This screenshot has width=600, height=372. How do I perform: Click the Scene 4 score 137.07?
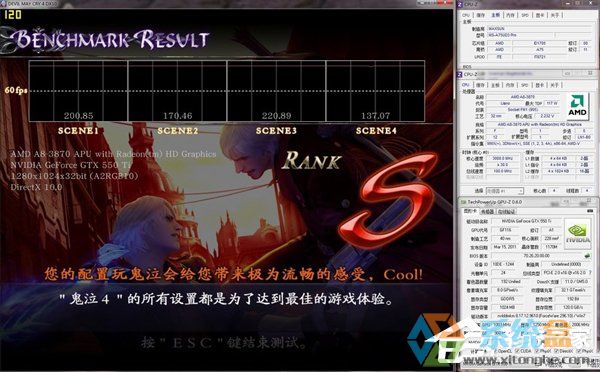pyautogui.click(x=375, y=116)
